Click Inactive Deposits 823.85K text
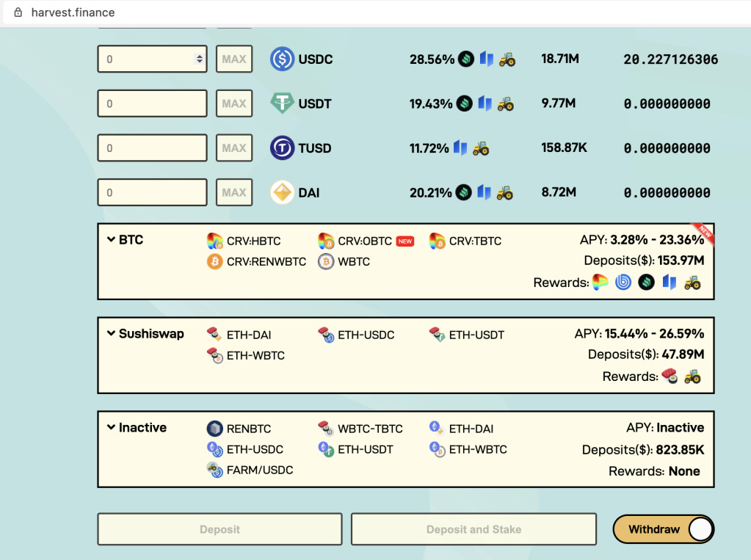 [x=643, y=450]
